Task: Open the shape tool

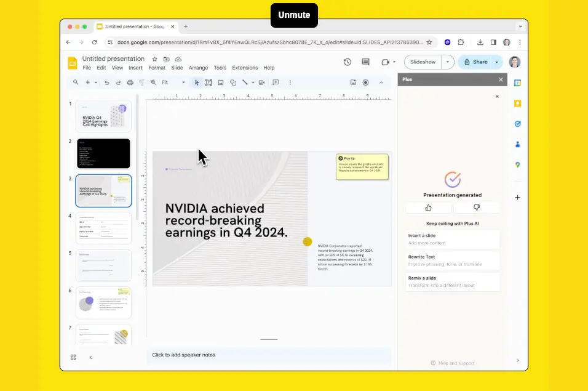Action: pos(233,83)
